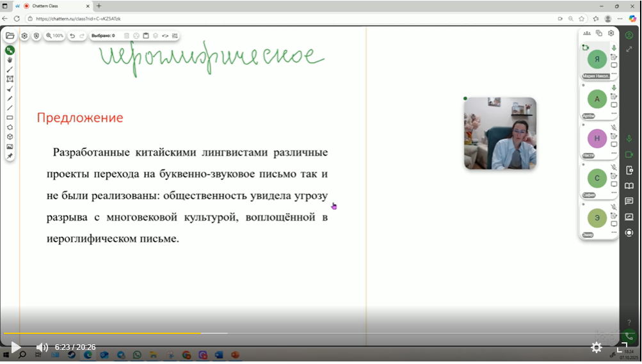Select the 3D cube tool
This screenshot has height=364, width=642.
(x=10, y=137)
